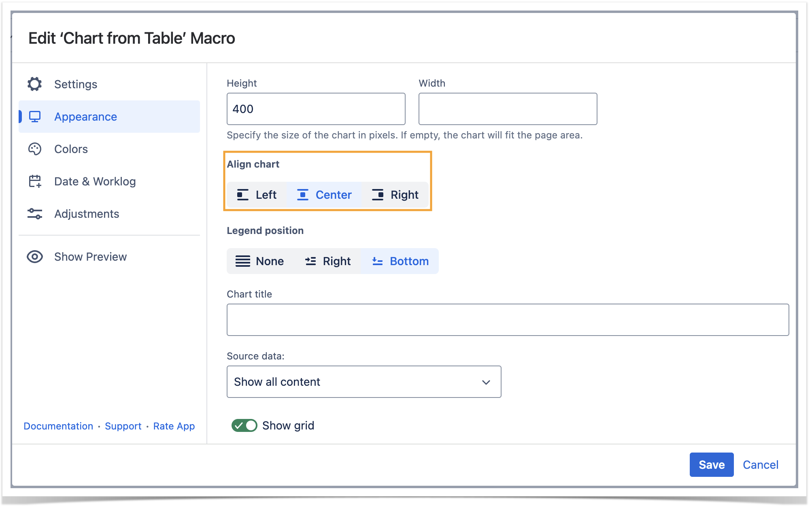
Task: Click the Settings gear icon
Action: (35, 84)
